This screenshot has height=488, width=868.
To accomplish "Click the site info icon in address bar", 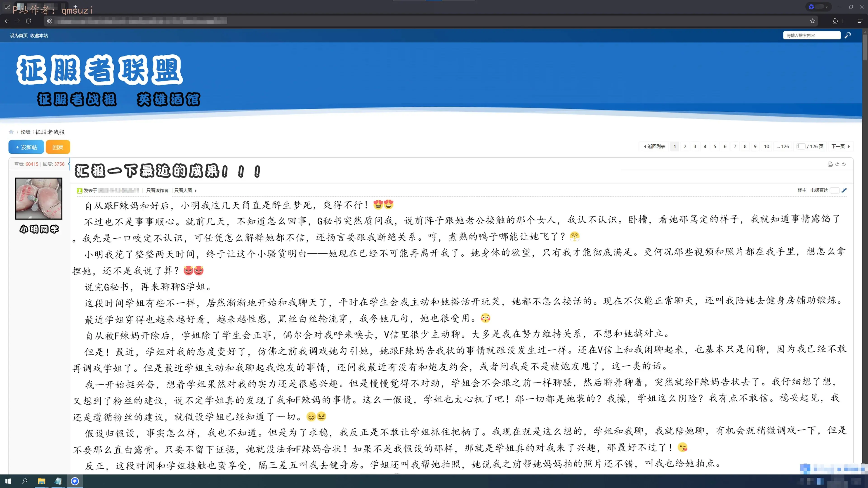I will point(49,21).
